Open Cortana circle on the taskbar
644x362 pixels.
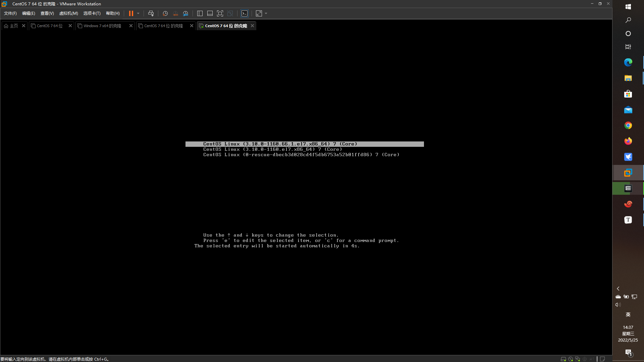click(628, 34)
